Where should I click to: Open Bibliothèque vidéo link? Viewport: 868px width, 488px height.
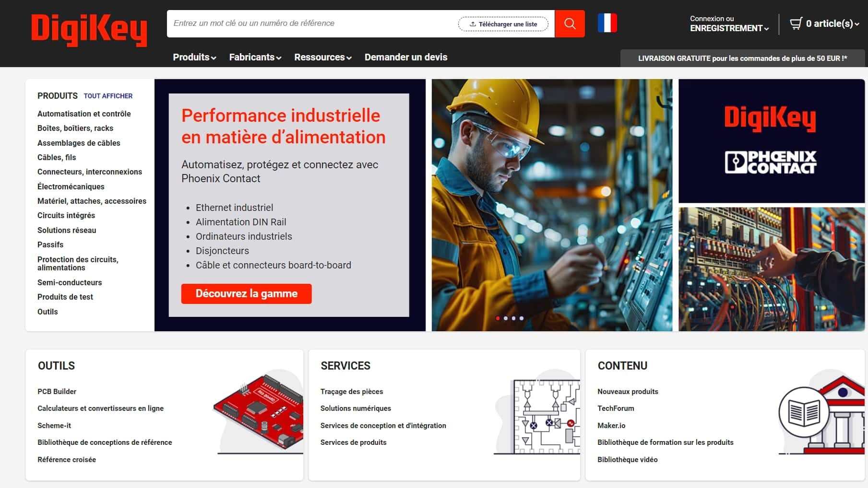coord(628,460)
